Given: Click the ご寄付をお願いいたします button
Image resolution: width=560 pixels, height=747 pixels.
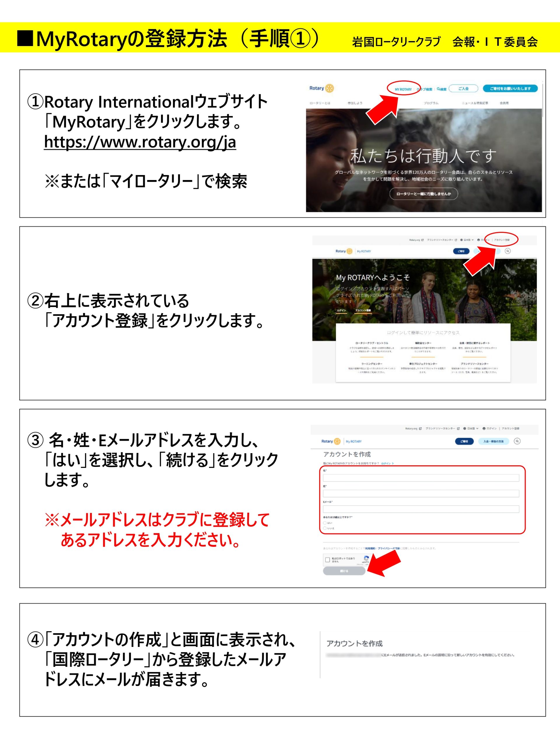Looking at the screenshot, I should (x=510, y=88).
